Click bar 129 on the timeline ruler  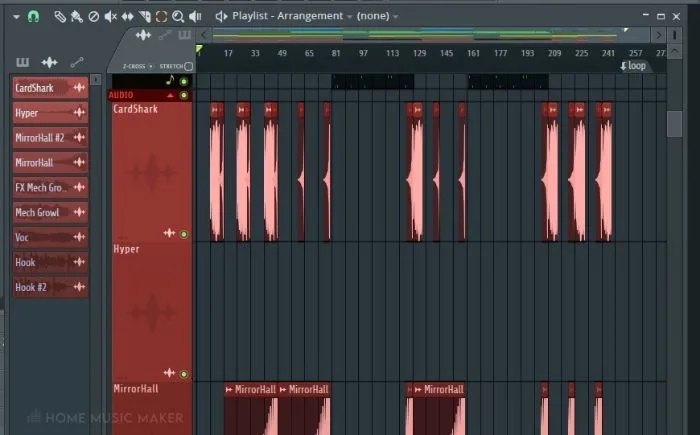coord(419,53)
